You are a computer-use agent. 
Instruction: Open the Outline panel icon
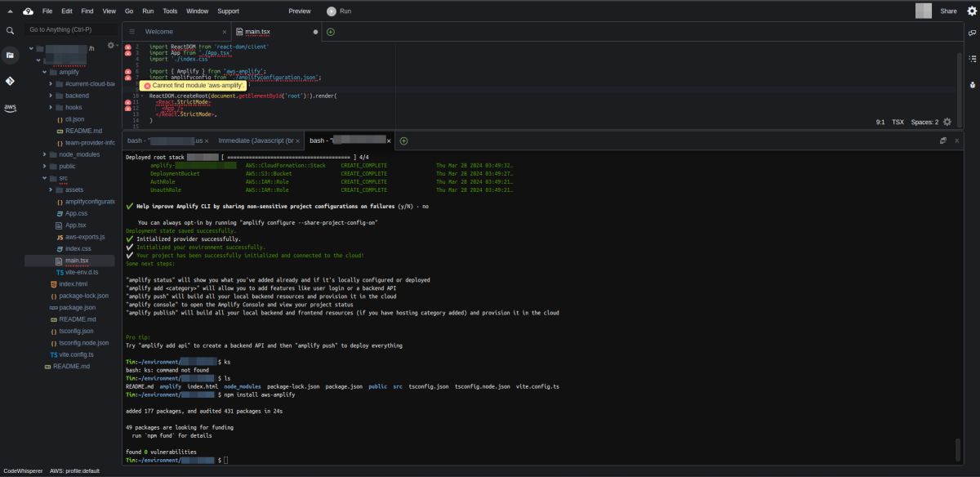tap(972, 59)
